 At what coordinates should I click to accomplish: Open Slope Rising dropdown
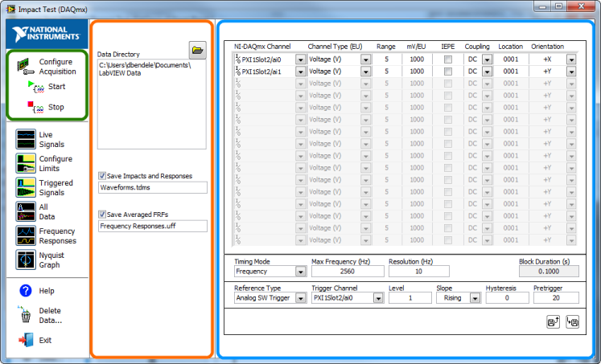[475, 298]
